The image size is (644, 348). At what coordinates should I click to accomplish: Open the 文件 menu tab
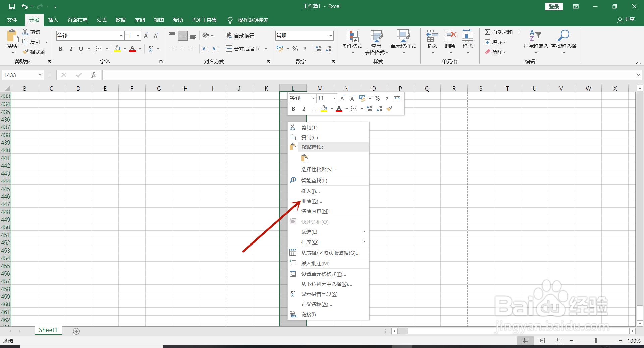coord(12,20)
